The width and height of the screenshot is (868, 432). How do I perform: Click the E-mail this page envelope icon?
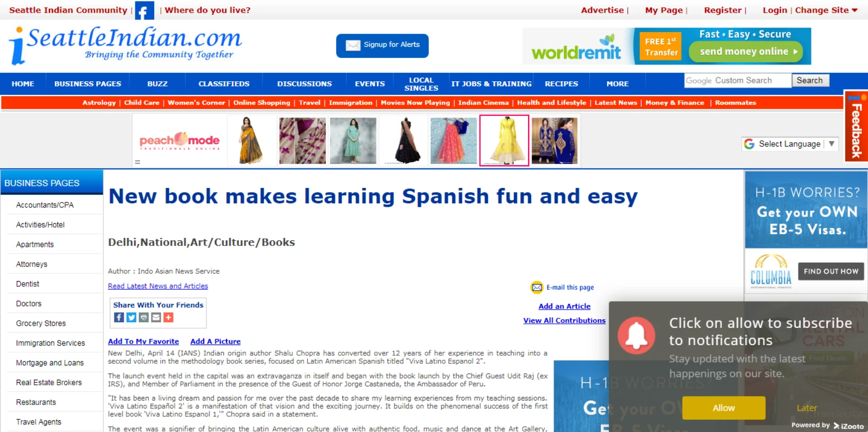(x=537, y=288)
